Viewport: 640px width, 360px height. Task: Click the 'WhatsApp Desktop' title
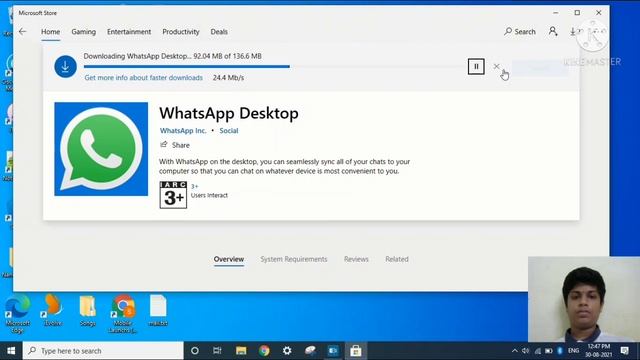pos(229,113)
